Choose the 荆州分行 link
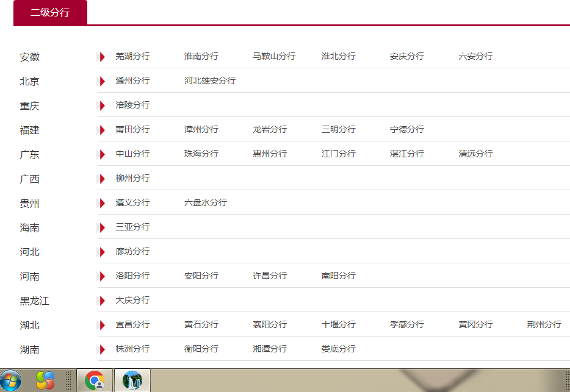This screenshot has height=392, width=570. click(x=544, y=324)
